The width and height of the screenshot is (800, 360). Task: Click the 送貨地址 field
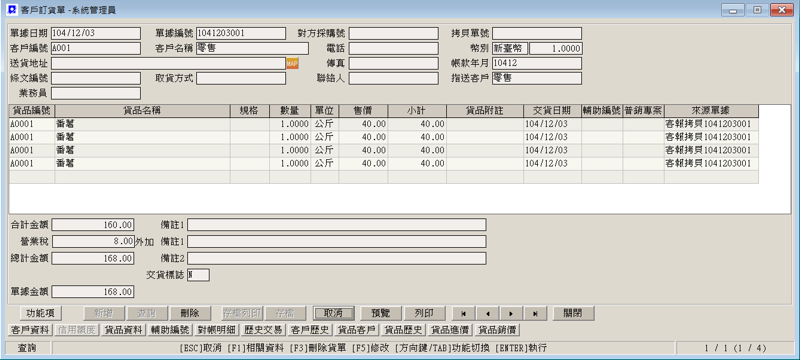[168, 63]
